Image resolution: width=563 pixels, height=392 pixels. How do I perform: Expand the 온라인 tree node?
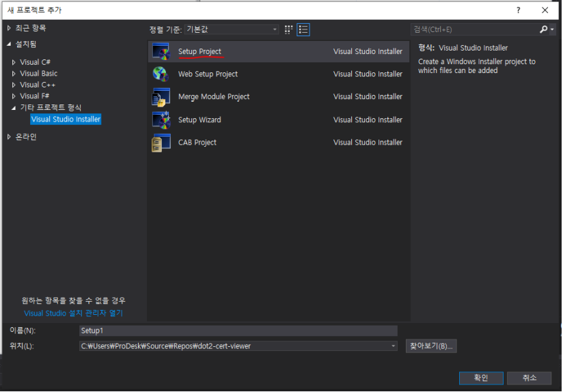(x=9, y=137)
